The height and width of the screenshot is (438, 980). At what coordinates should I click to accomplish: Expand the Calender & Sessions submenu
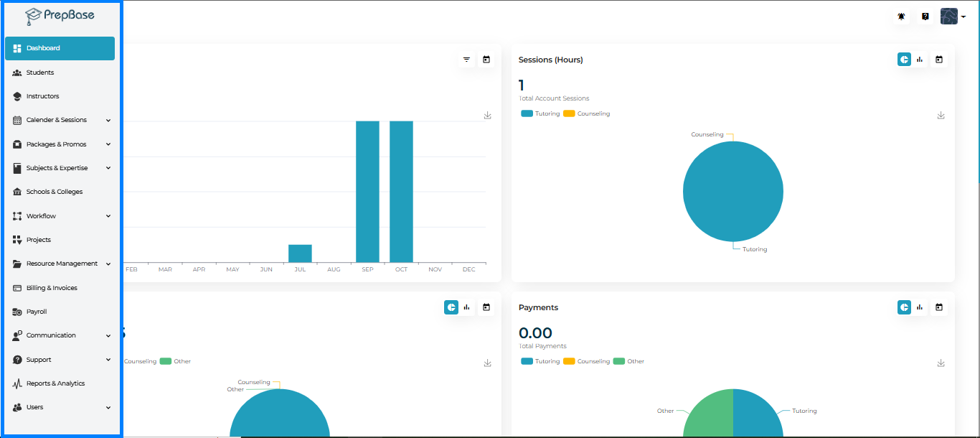click(x=108, y=121)
